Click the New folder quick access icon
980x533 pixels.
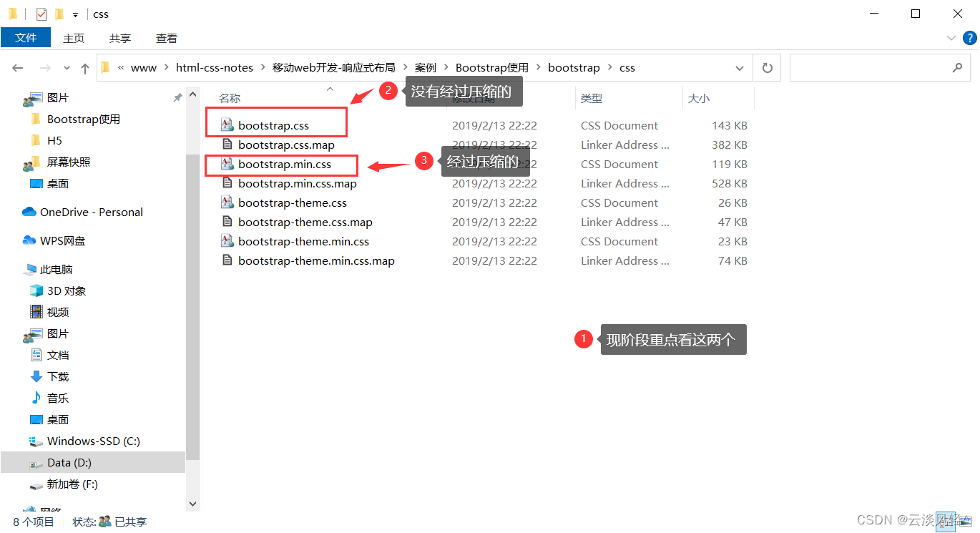tap(59, 14)
